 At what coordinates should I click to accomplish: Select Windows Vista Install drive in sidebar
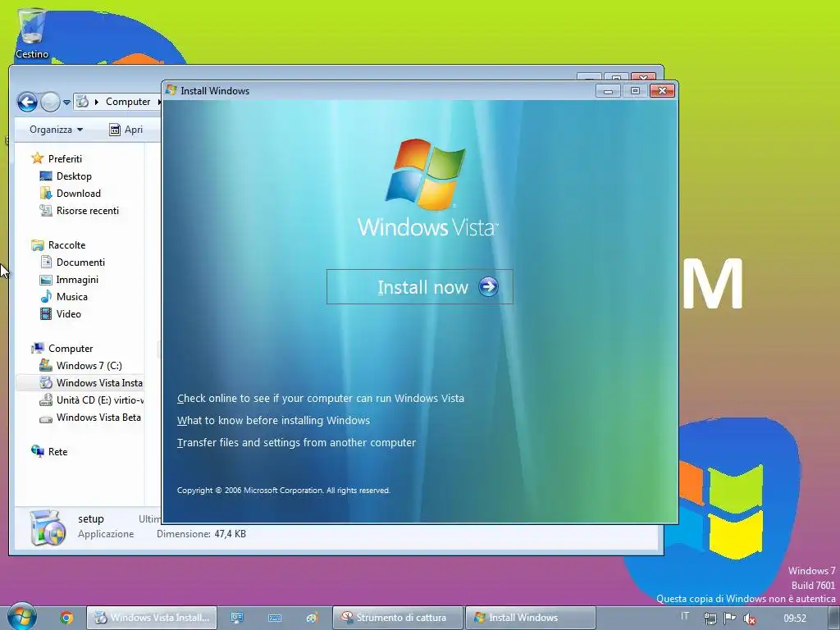click(80, 383)
